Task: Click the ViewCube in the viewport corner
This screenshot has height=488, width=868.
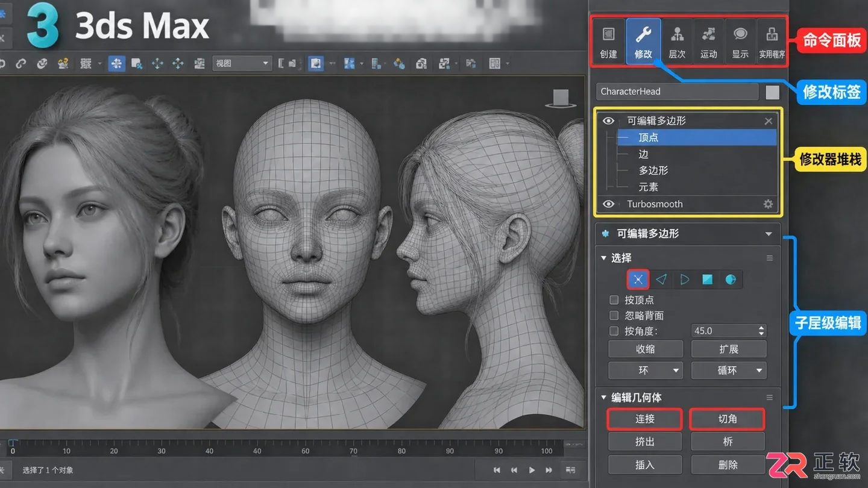Action: click(x=561, y=98)
